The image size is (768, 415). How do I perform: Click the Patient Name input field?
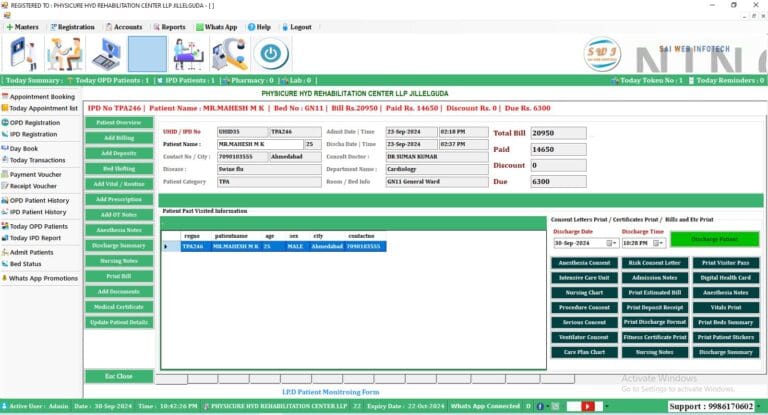point(260,144)
